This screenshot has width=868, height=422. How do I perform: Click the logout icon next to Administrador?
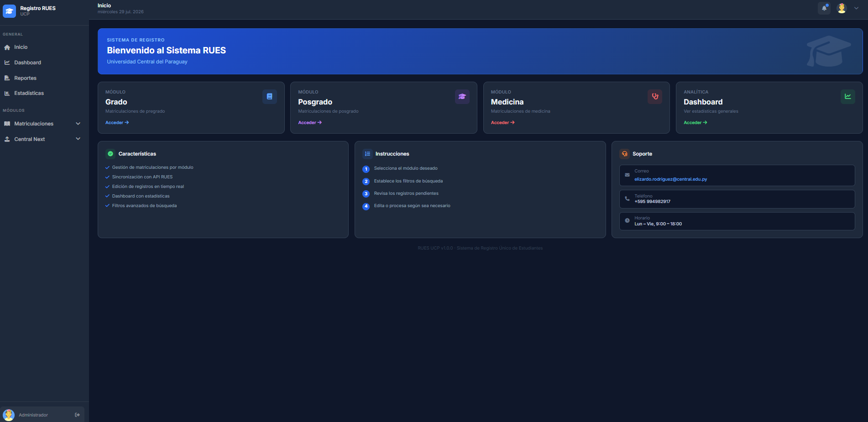[x=77, y=415]
